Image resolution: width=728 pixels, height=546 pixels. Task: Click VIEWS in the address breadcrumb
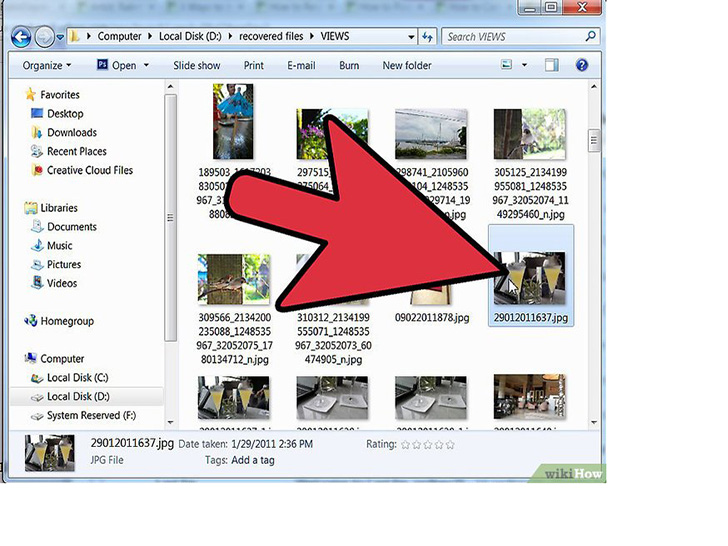coord(335,36)
